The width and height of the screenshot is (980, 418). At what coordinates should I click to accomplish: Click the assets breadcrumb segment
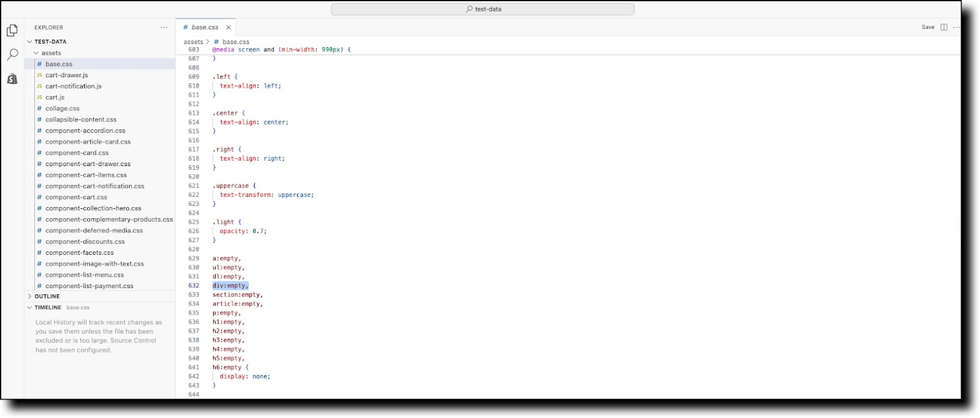coord(193,42)
